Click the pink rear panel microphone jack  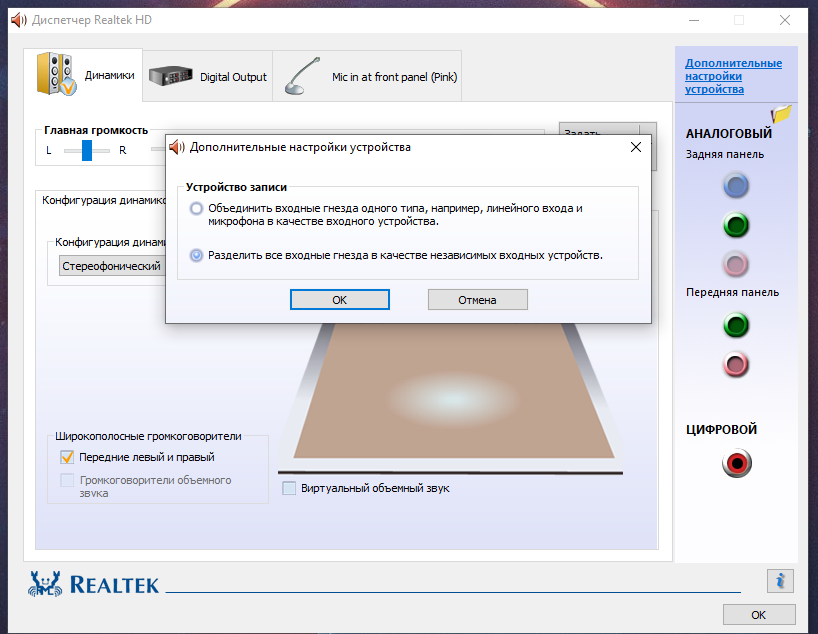[x=736, y=264]
